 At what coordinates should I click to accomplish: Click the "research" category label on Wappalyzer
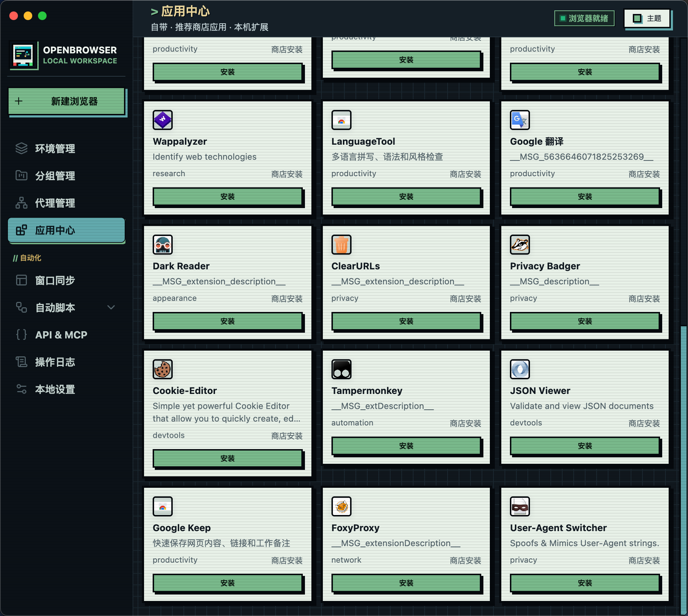tap(169, 174)
